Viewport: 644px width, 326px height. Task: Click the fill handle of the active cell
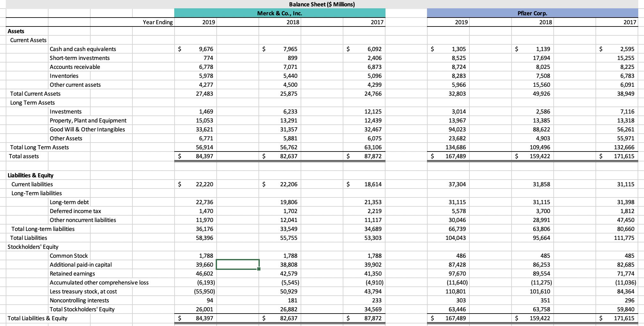(x=258, y=270)
